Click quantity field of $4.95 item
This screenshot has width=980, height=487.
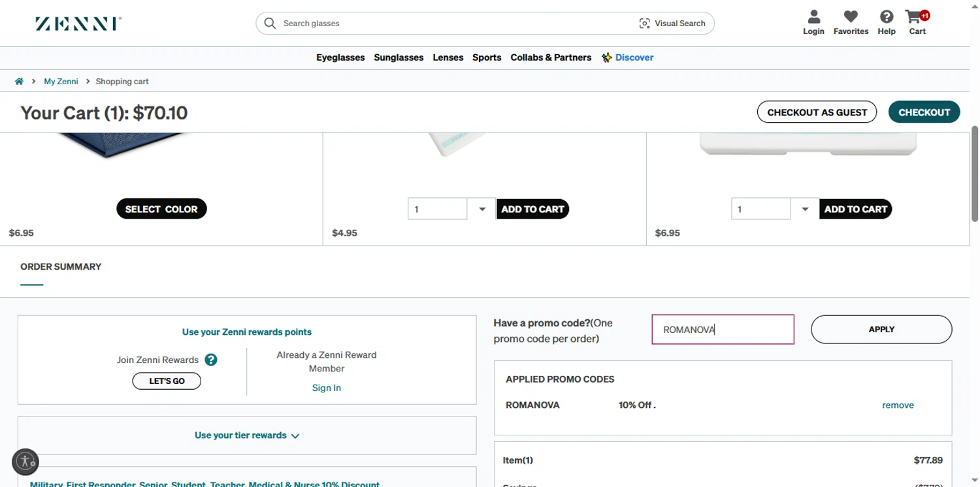(x=437, y=209)
